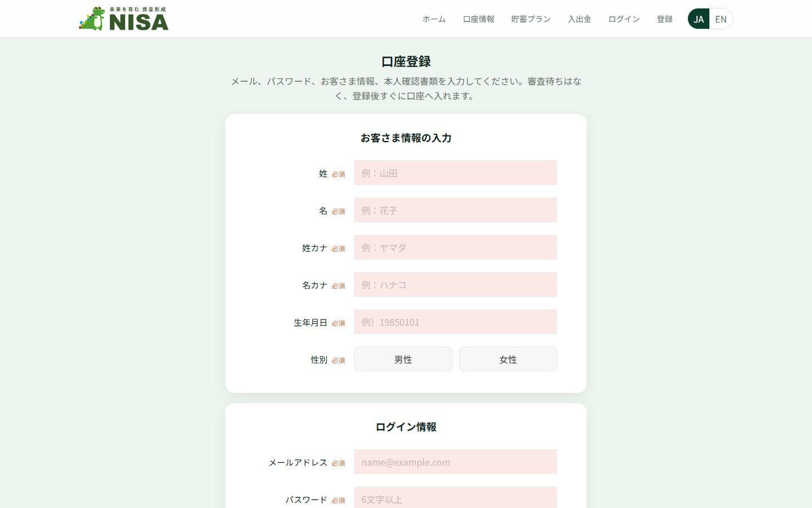Select 女性 gender option
The width and height of the screenshot is (812, 508).
point(508,359)
